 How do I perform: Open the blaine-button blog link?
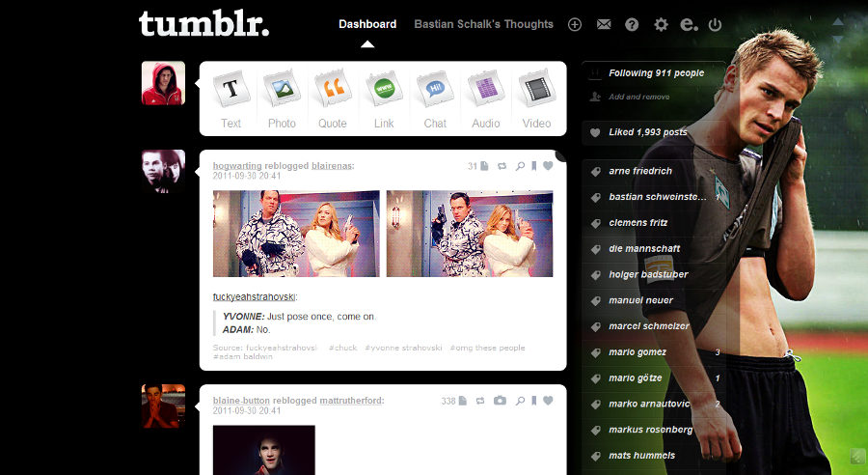click(x=241, y=401)
